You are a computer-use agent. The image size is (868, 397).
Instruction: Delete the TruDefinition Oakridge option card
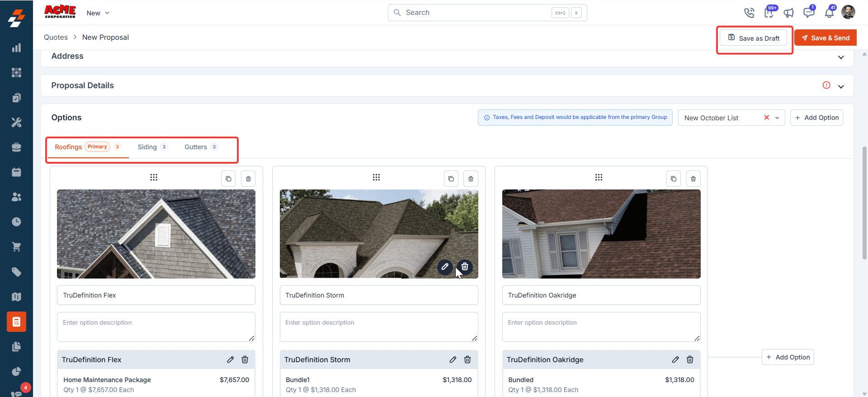pyautogui.click(x=693, y=179)
